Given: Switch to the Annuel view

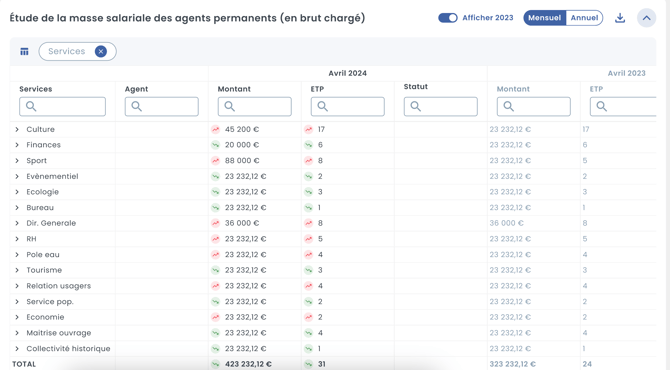Looking at the screenshot, I should (584, 18).
